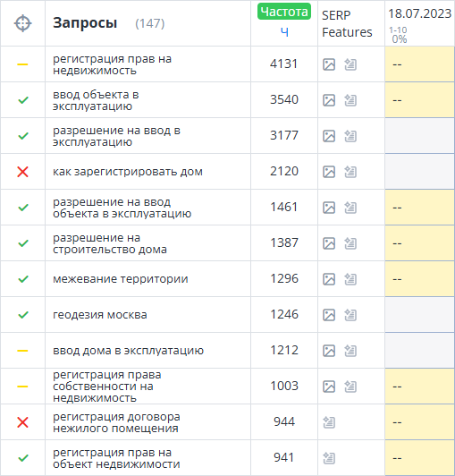The width and height of the screenshot is (455, 476).
Task: Select query геодезия москва
Action: [x=100, y=315]
